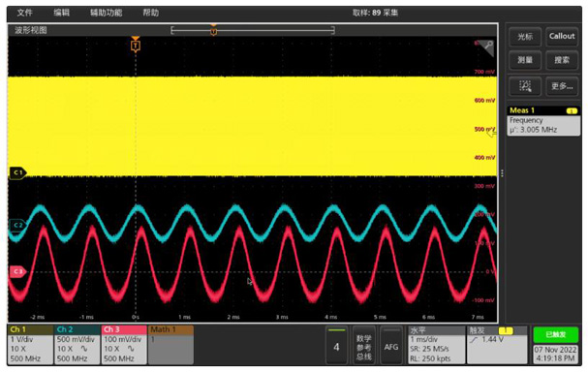This screenshot has width=588, height=372.
Task: Toggle the Ch 1 badge
Action: click(30, 345)
